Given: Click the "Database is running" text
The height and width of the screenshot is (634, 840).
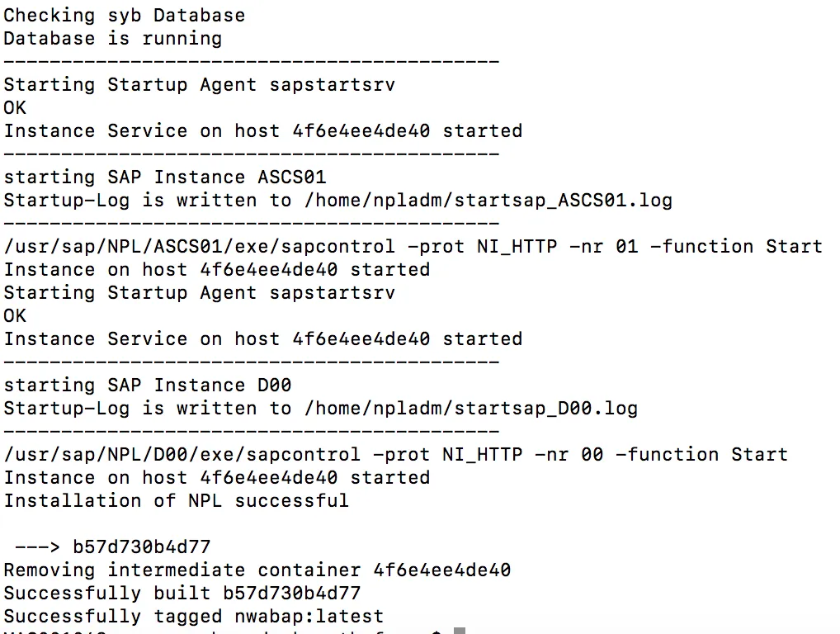Looking at the screenshot, I should [112, 38].
